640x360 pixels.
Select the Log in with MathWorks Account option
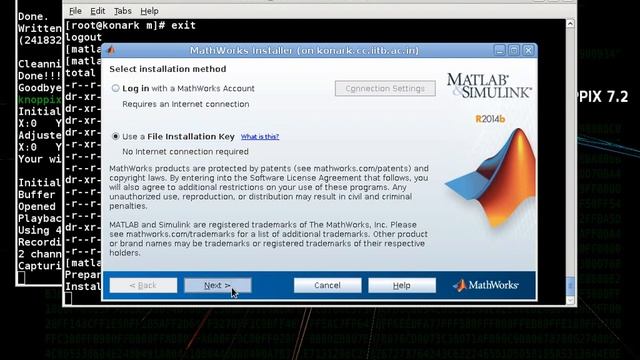click(116, 88)
